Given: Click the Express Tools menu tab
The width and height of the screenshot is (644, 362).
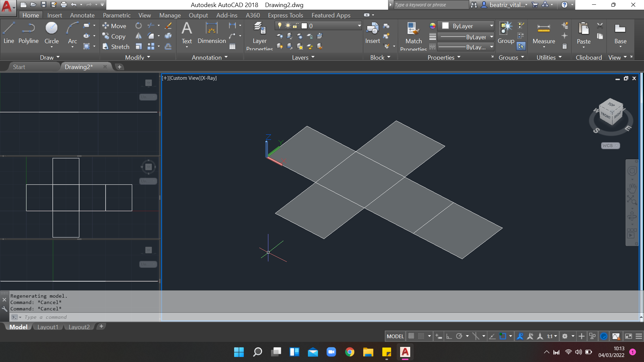Looking at the screenshot, I should [285, 15].
